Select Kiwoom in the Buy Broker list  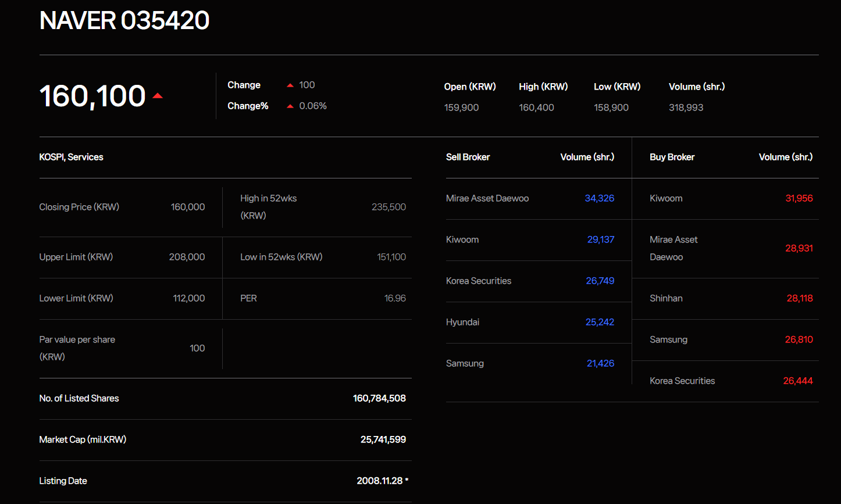point(666,198)
